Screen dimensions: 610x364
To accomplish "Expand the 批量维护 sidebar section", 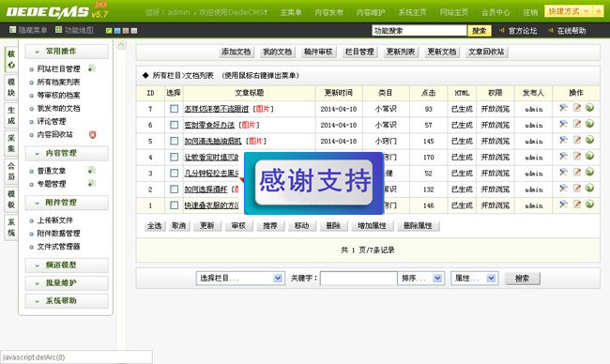I will pyautogui.click(x=67, y=283).
